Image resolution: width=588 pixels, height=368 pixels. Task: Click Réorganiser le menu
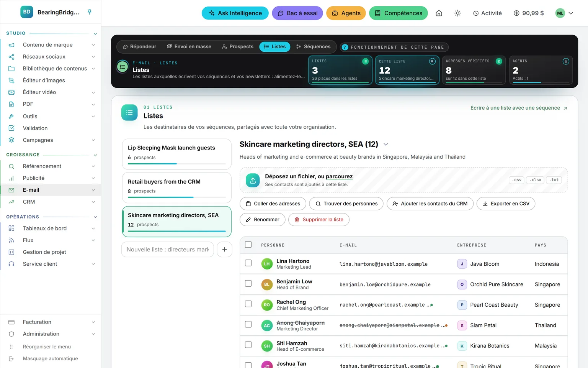click(47, 347)
